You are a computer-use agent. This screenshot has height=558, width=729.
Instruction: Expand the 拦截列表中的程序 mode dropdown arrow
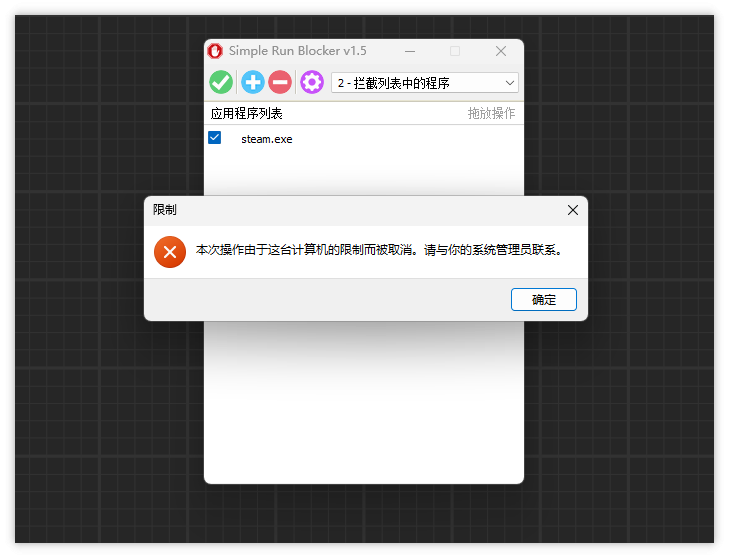[509, 83]
